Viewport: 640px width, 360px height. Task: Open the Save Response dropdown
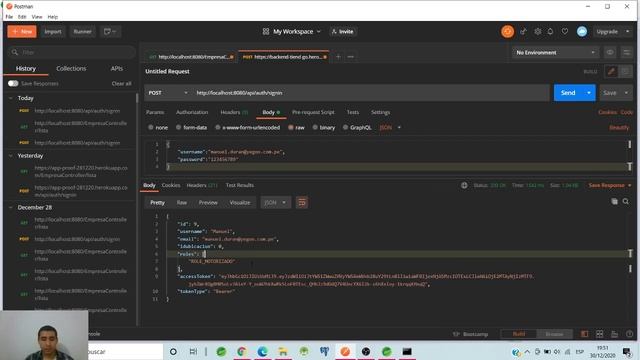click(610, 185)
